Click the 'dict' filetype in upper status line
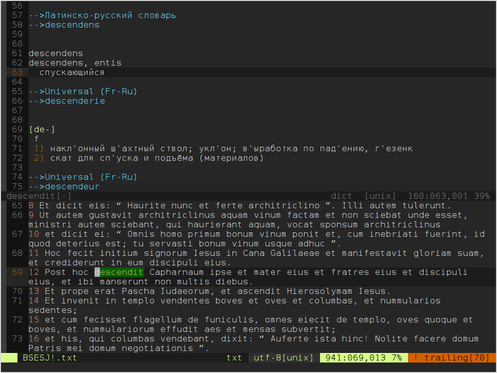Screen dimensions: 497x373 (341, 196)
